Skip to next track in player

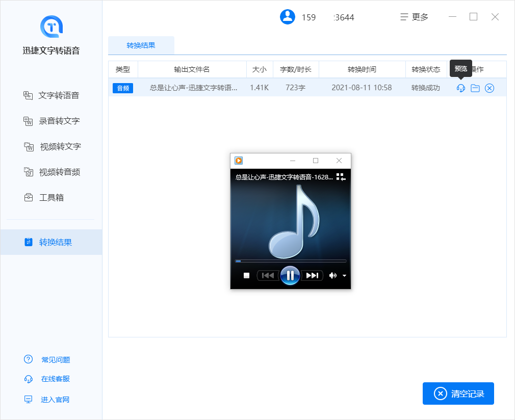[x=312, y=276]
